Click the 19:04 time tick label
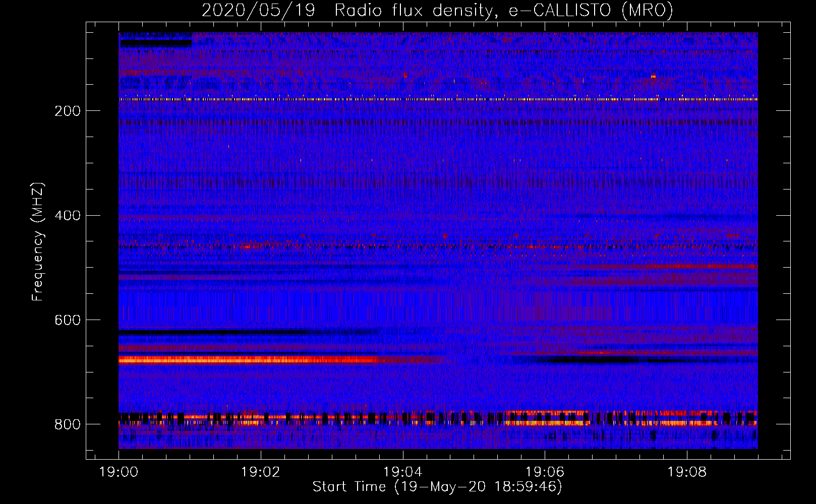 click(403, 472)
